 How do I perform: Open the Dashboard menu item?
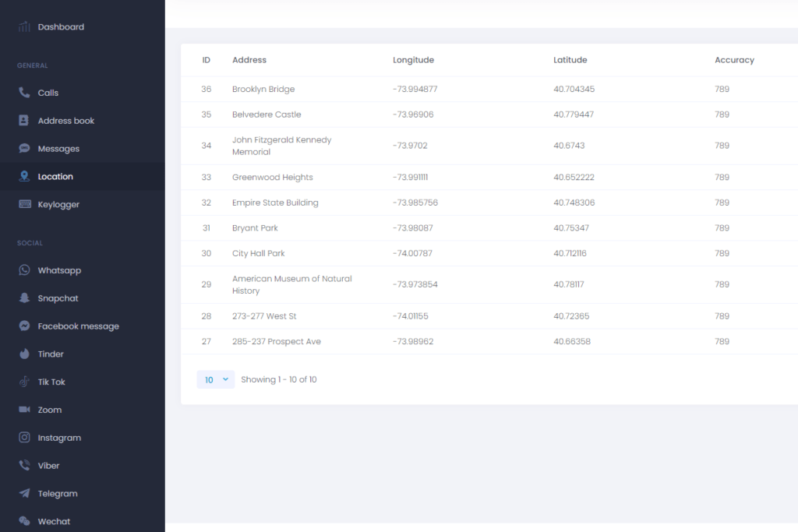pyautogui.click(x=61, y=27)
